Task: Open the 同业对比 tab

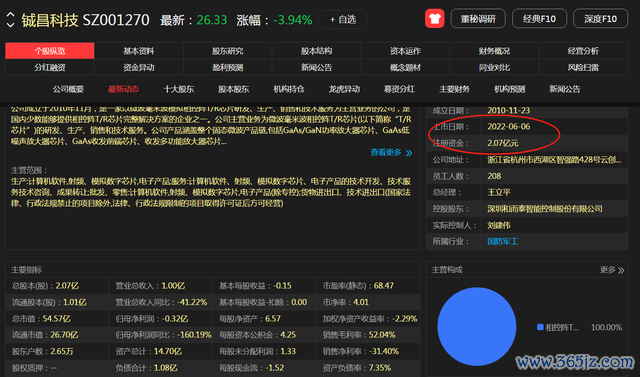Action: pyautogui.click(x=494, y=67)
